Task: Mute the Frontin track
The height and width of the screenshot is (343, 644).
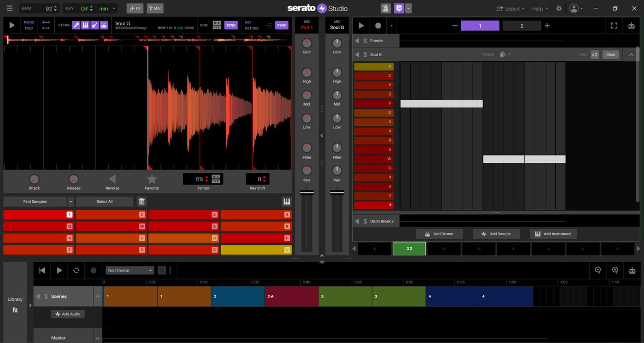Action: (357, 41)
